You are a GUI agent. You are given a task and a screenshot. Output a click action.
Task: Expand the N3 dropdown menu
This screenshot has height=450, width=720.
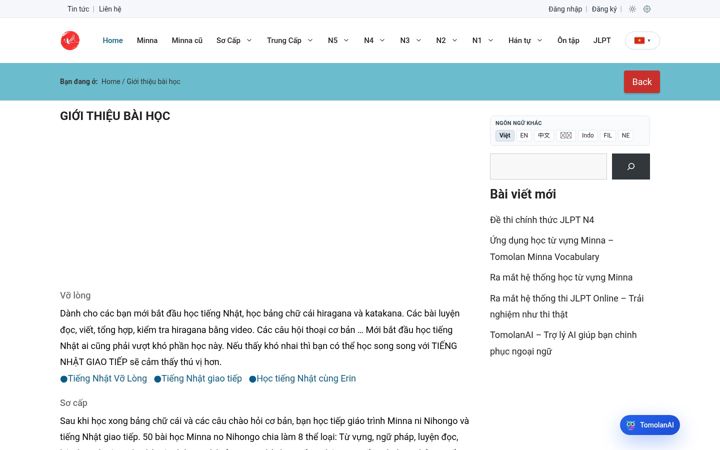pyautogui.click(x=410, y=40)
